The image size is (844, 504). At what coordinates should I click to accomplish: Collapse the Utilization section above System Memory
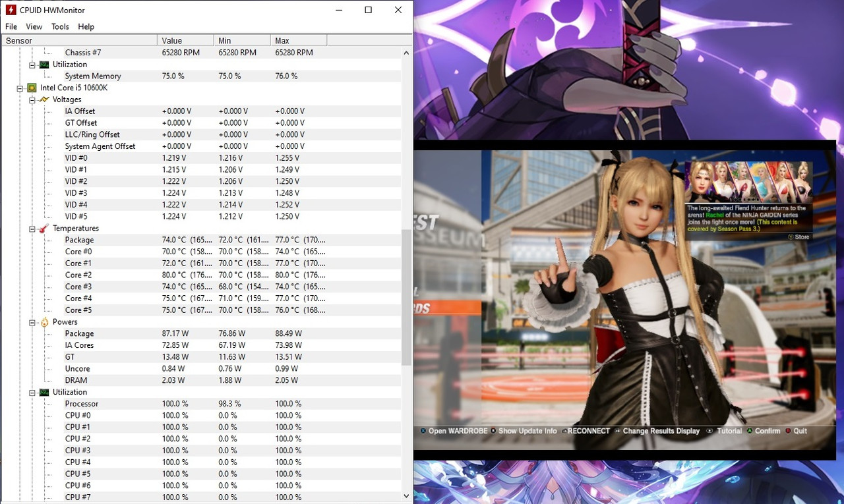click(x=32, y=65)
